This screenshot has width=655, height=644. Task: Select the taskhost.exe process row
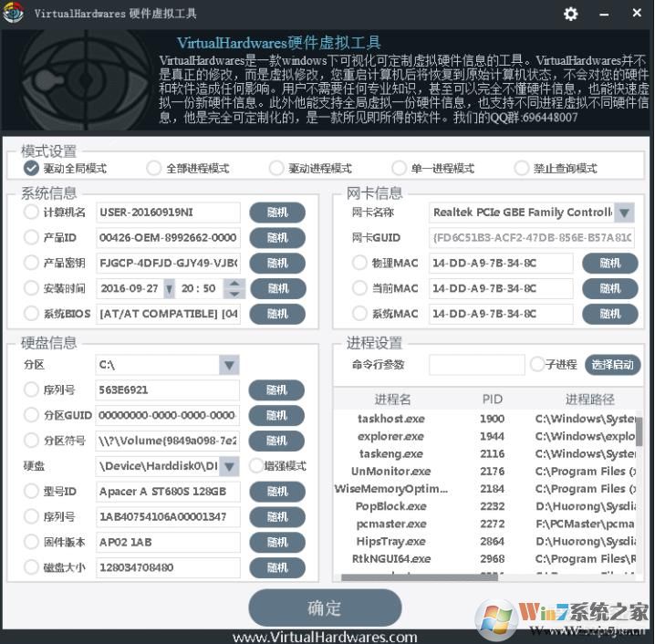[x=484, y=419]
